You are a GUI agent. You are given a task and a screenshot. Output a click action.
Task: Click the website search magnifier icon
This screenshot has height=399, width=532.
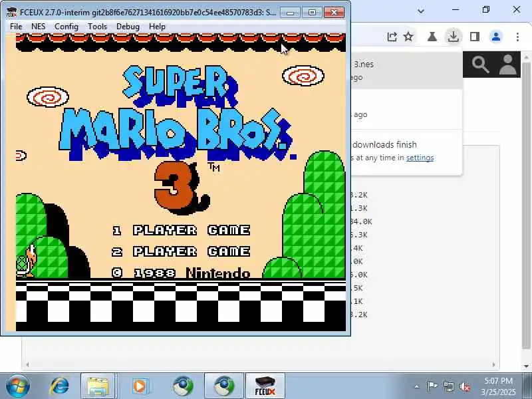[480, 65]
